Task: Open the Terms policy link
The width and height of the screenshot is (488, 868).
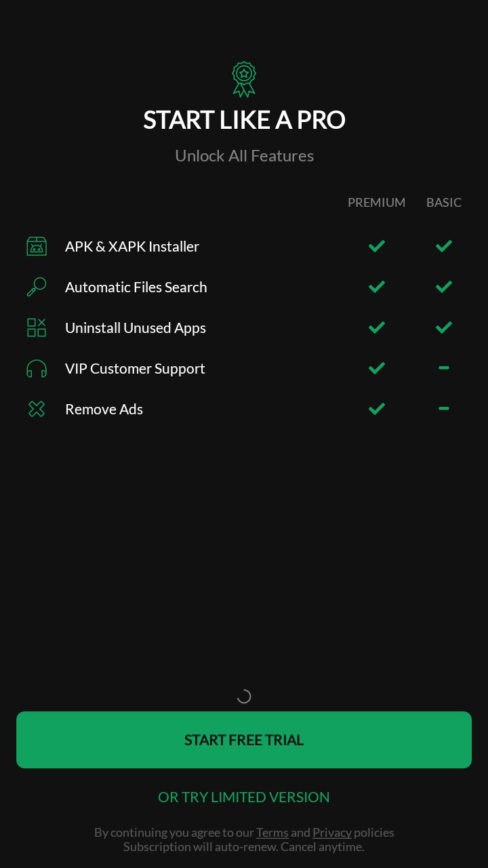Action: [272, 832]
